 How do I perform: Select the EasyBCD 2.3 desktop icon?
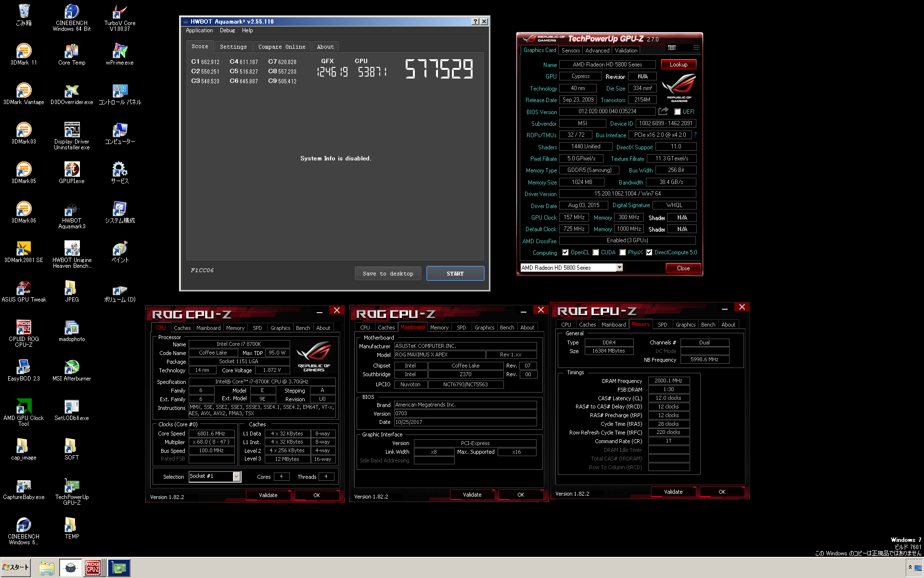click(x=24, y=370)
